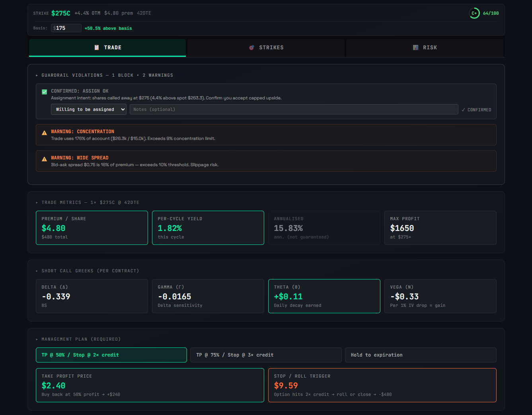Click the CONFIRMED checkmark indicator
The height and width of the screenshot is (415, 532).
pos(476,110)
